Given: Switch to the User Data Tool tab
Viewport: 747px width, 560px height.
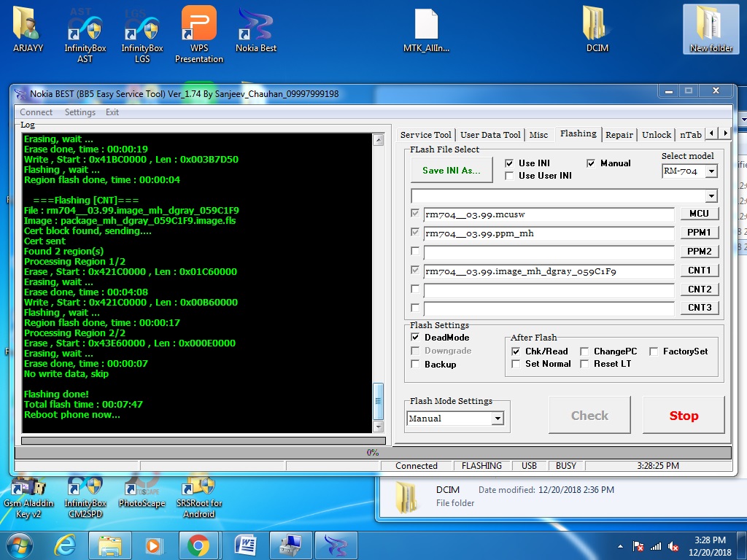Looking at the screenshot, I should point(490,135).
